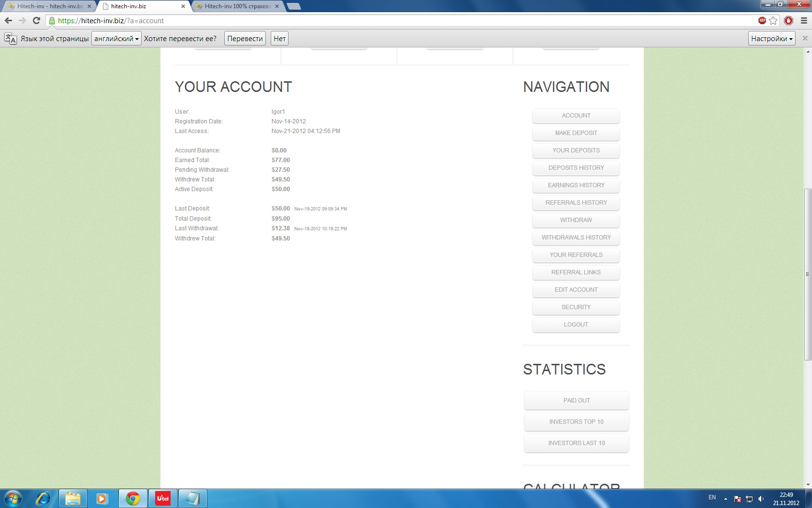Image resolution: width=812 pixels, height=508 pixels.
Task: Open REFERRALS HISTORY
Action: coord(576,203)
